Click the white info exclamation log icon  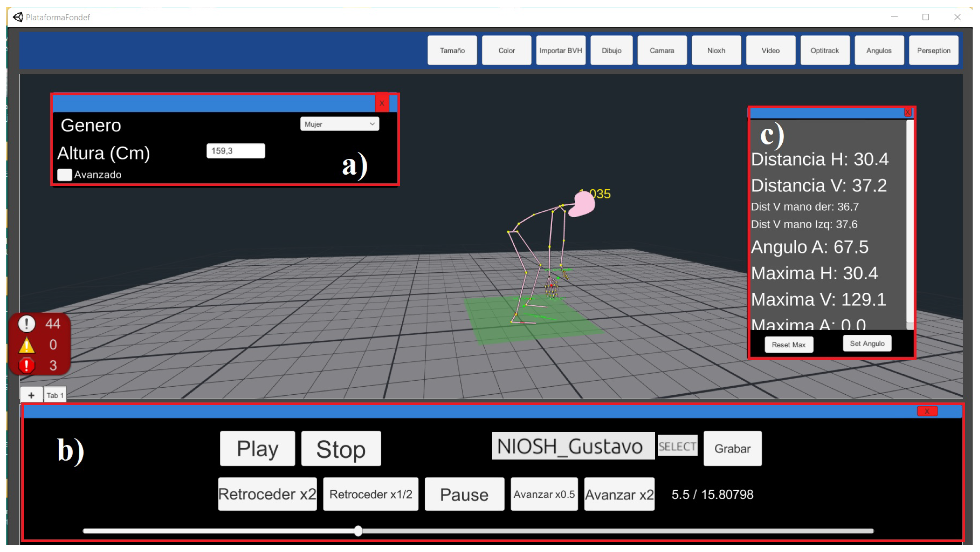pos(26,323)
